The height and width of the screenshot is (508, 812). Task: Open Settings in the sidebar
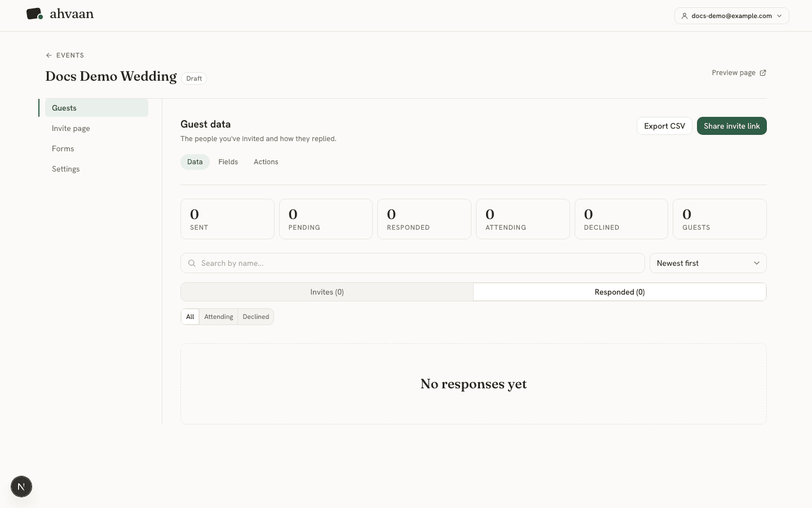pos(96,169)
